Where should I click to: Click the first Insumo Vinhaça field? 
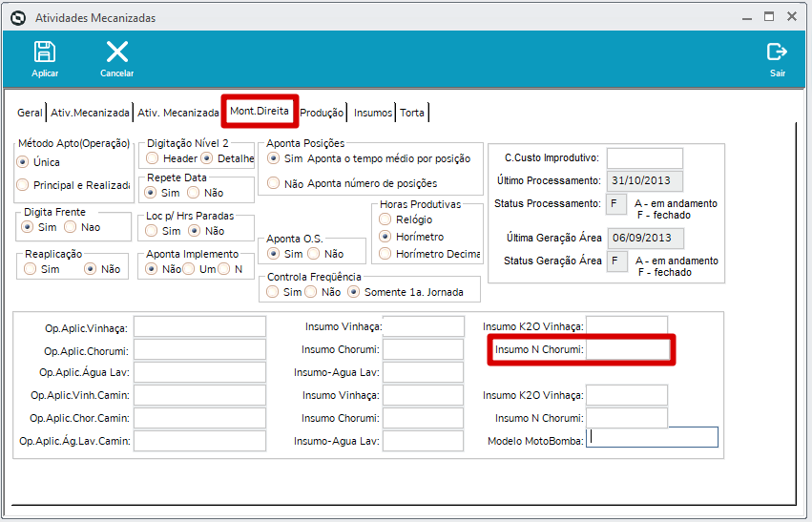click(x=424, y=326)
